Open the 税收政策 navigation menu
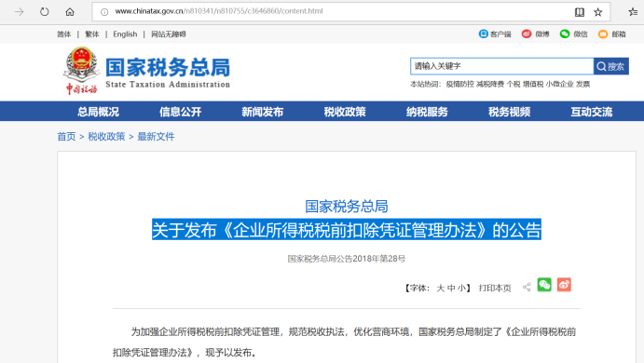This screenshot has width=644, height=363. point(345,112)
